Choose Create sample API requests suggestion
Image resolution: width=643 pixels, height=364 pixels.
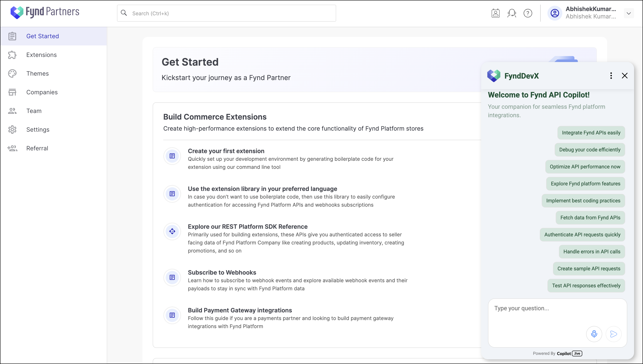click(589, 269)
